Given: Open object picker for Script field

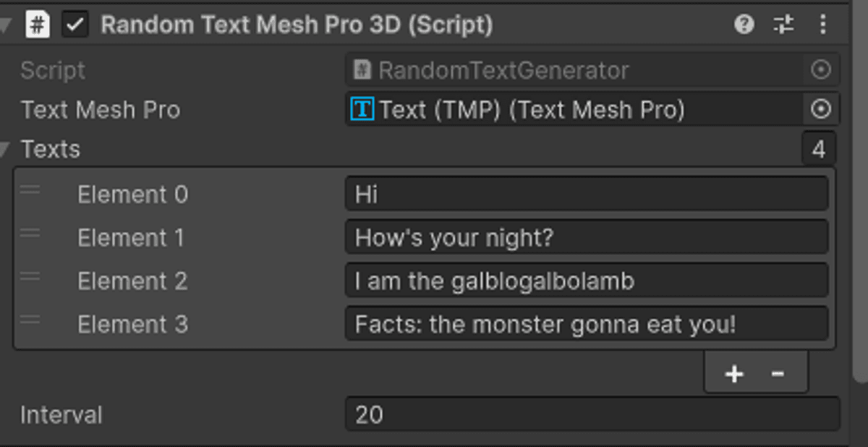Looking at the screenshot, I should (x=821, y=70).
